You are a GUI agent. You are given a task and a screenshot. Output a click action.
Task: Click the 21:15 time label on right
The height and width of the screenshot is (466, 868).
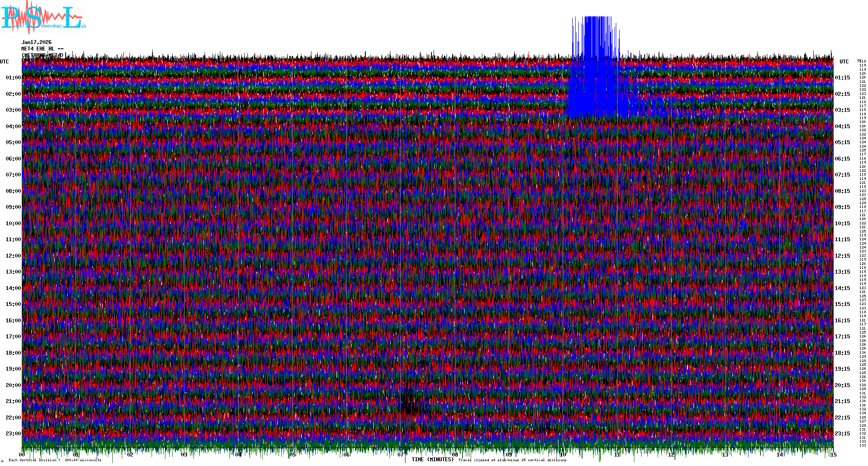[x=842, y=401]
